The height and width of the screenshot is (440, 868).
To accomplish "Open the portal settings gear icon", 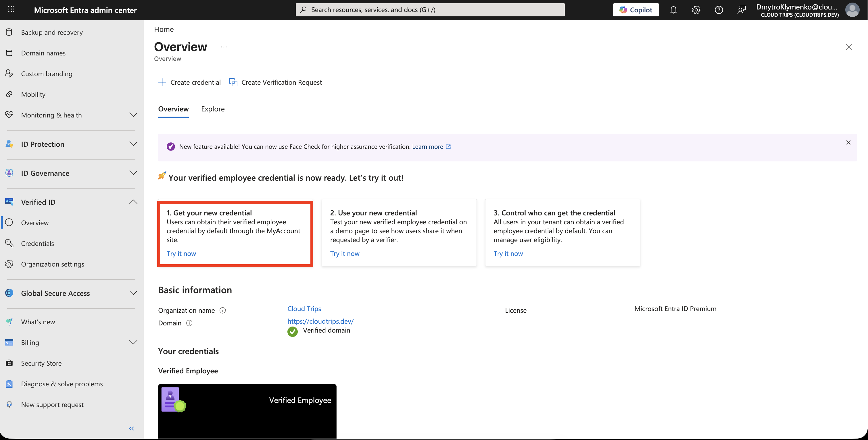I will (696, 10).
